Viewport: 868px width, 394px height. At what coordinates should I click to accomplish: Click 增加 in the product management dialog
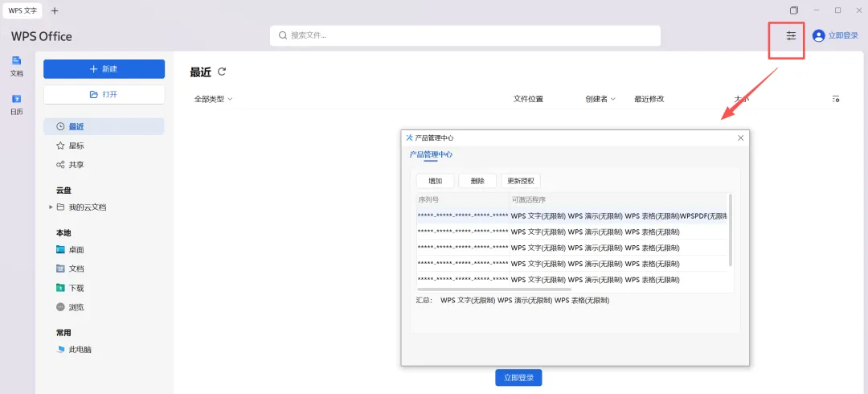pyautogui.click(x=435, y=181)
